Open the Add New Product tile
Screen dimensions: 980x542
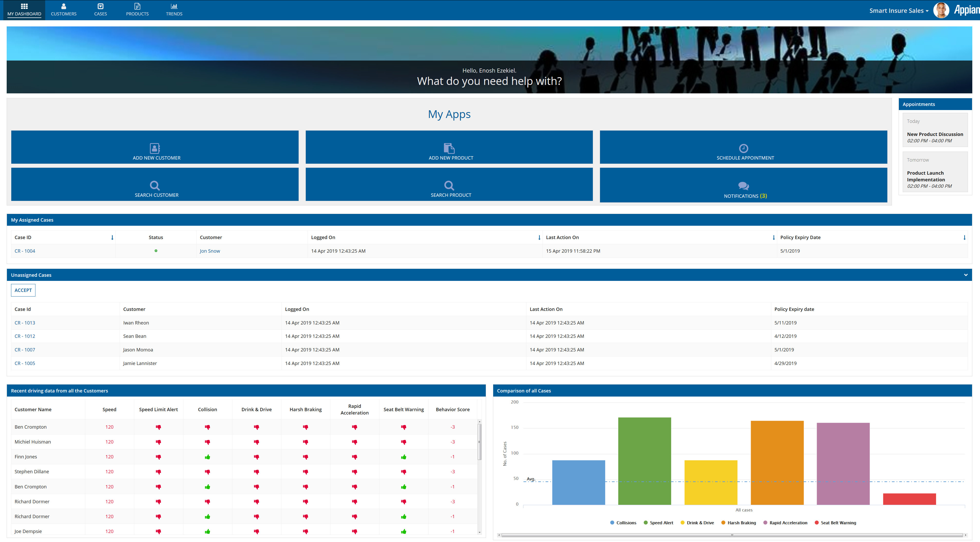[449, 148]
